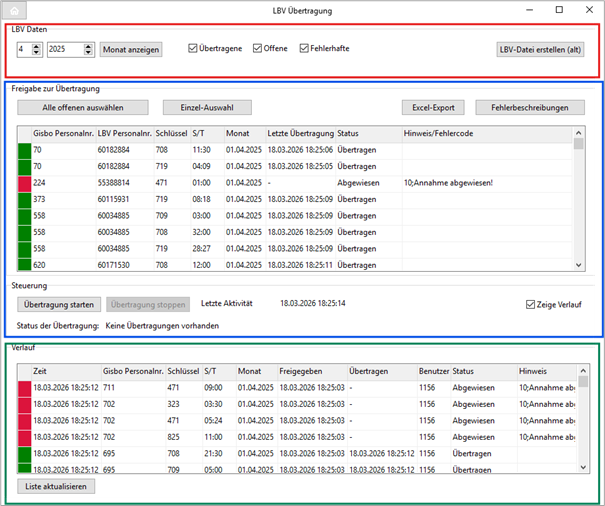Open the Excel-Export function

tap(433, 107)
